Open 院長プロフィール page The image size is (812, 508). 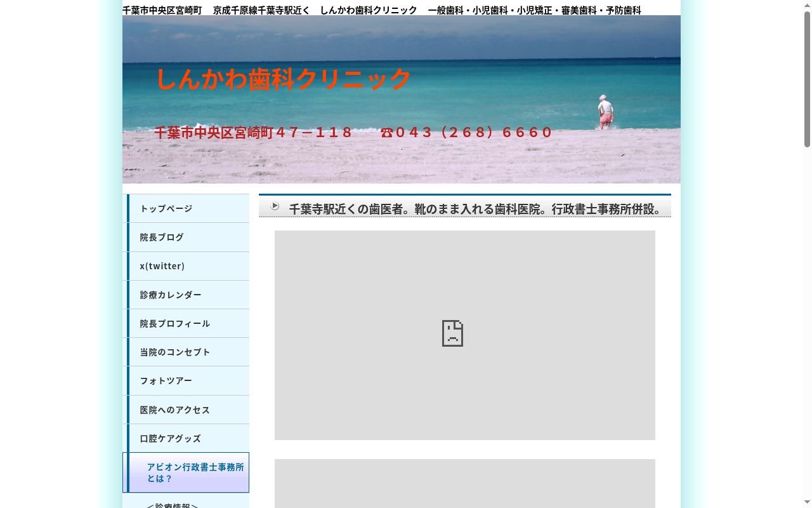point(186,323)
